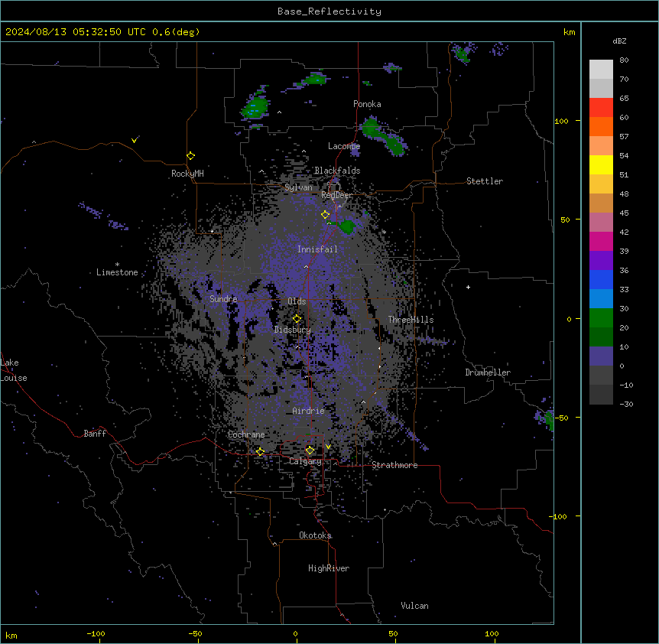Click the asterisk marker above Limestone
This screenshot has width=659, height=644.
(x=117, y=265)
